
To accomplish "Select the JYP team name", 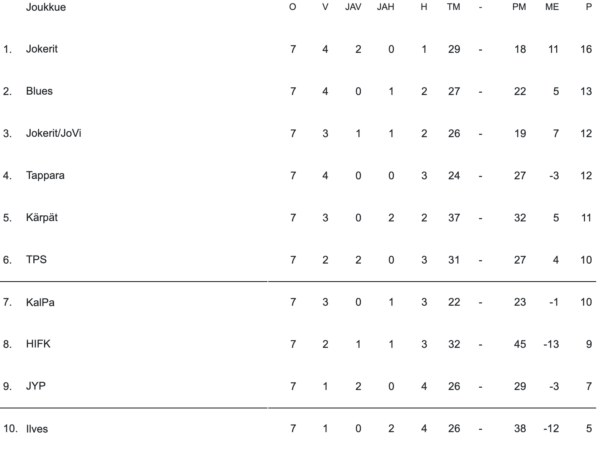I will (36, 385).
